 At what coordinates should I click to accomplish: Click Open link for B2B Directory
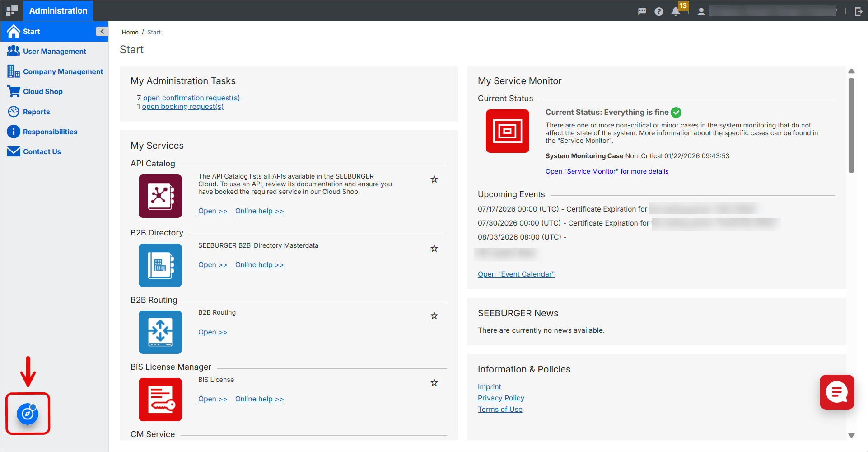pyautogui.click(x=213, y=264)
